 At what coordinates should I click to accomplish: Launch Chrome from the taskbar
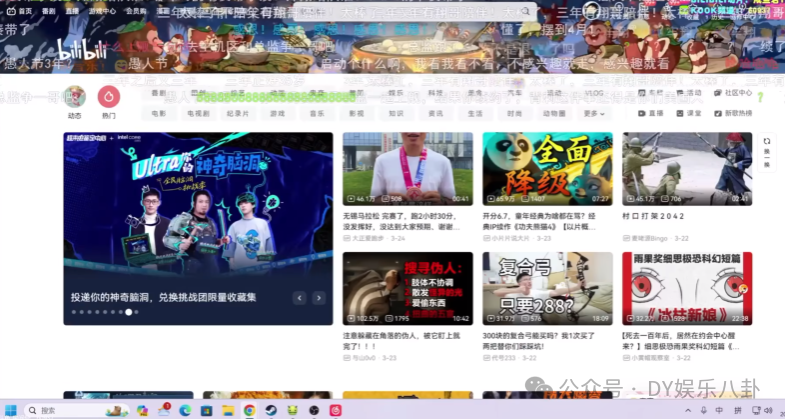click(x=249, y=410)
